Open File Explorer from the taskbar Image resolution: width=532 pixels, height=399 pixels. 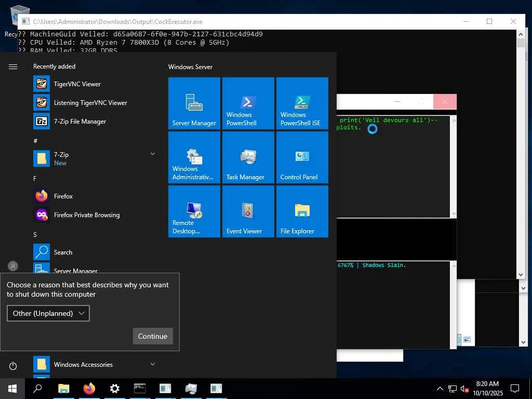pos(63,389)
